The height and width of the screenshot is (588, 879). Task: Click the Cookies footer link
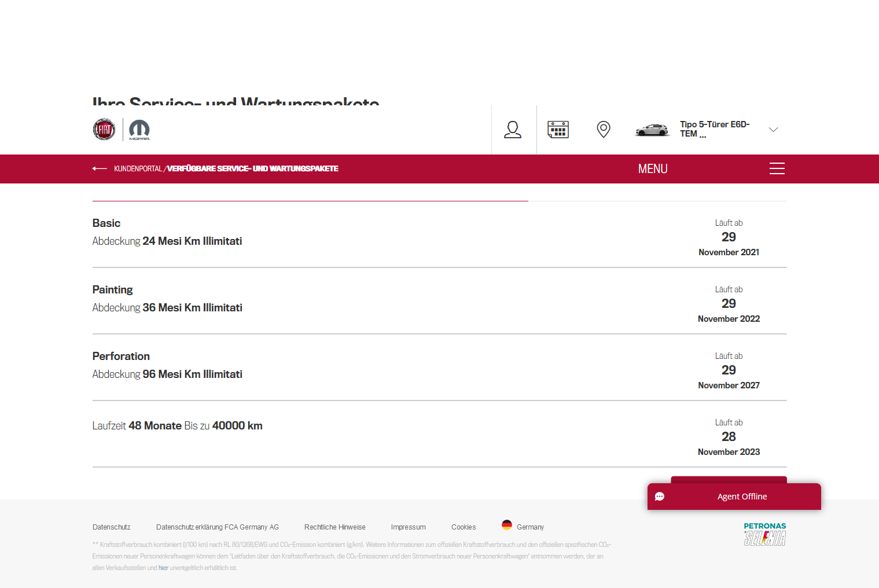point(464,527)
